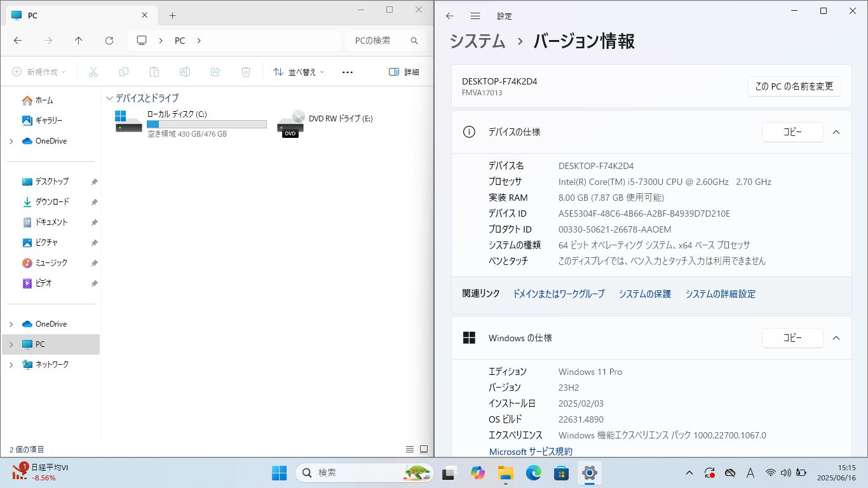The image size is (868, 488).
Task: Open the hamburger navigation menu in Settings
Action: [x=475, y=16]
